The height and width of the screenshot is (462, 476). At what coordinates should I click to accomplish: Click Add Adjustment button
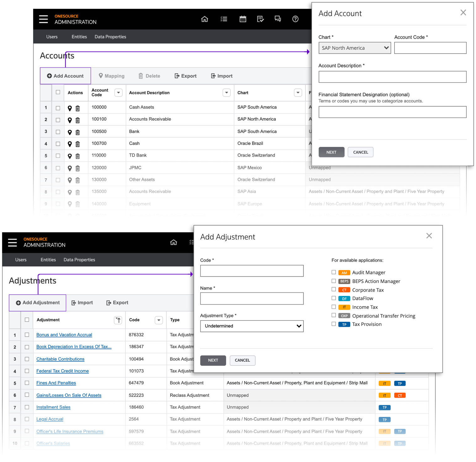coord(38,303)
